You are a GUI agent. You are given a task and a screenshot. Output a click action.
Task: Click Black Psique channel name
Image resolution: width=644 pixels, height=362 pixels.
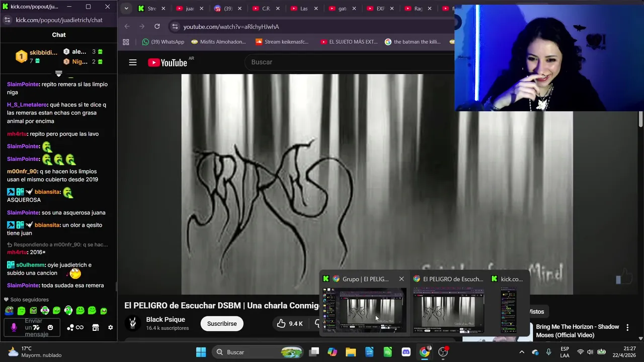coord(166,320)
